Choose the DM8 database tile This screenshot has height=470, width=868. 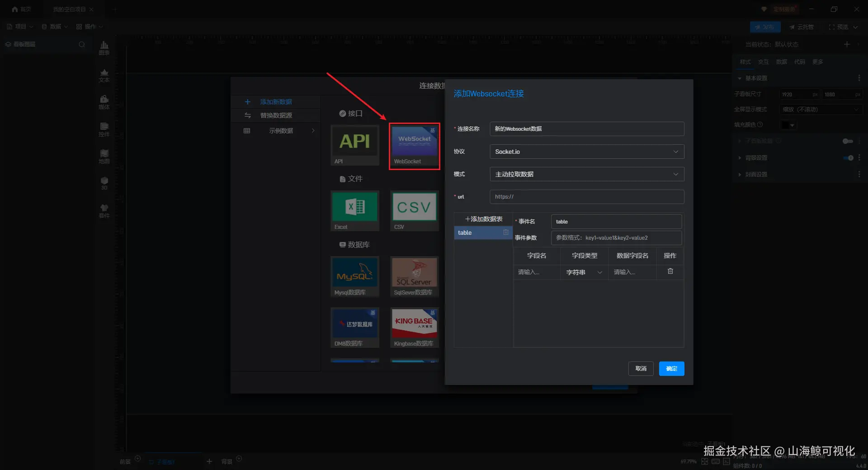click(355, 328)
